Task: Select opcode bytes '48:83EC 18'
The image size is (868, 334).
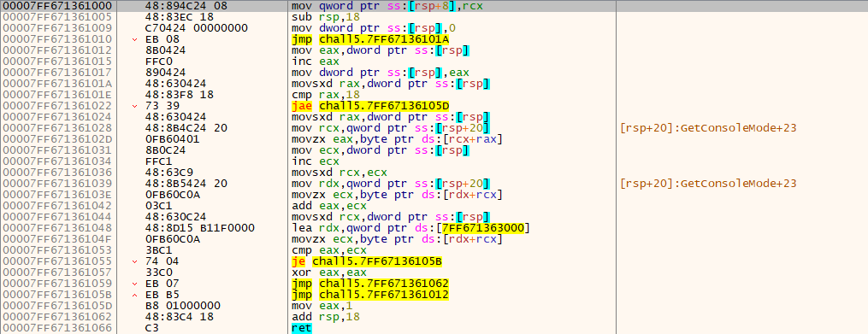Action: tap(172, 17)
